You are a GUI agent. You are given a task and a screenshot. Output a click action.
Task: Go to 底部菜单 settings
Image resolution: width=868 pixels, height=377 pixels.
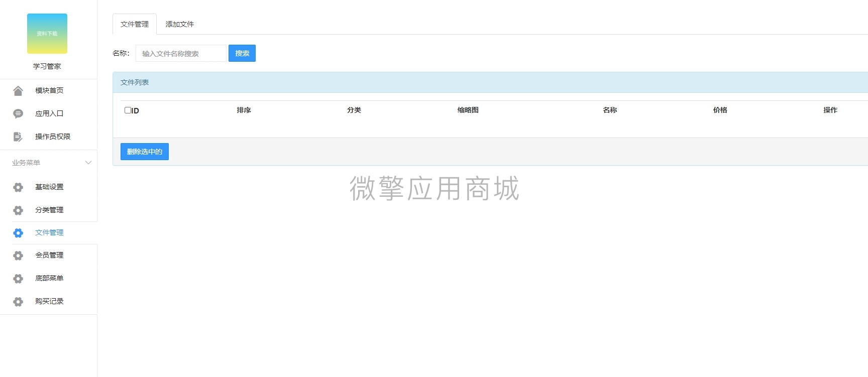tap(49, 278)
